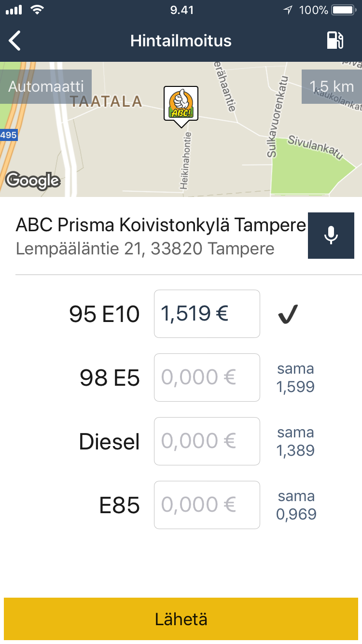The image size is (362, 644).
Task: Enter a price in Diesel field
Action: pyautogui.click(x=207, y=441)
